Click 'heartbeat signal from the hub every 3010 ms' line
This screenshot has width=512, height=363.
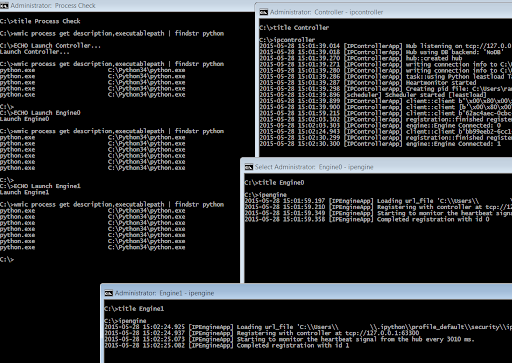coord(289,339)
